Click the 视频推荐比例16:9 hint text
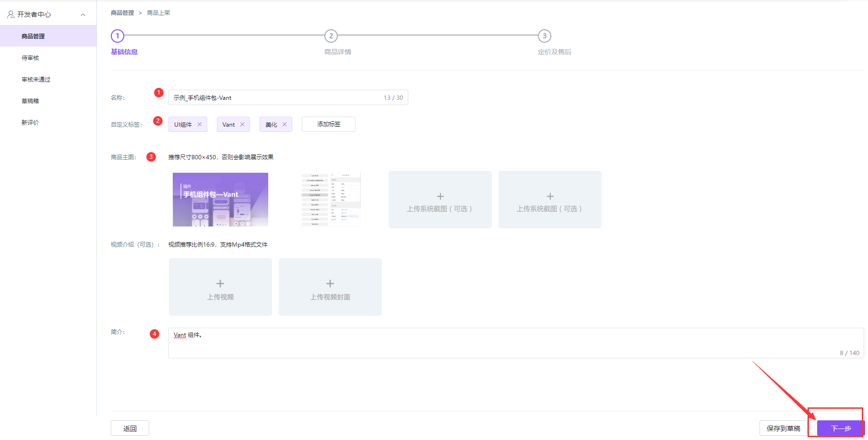868x440 pixels. click(x=218, y=245)
